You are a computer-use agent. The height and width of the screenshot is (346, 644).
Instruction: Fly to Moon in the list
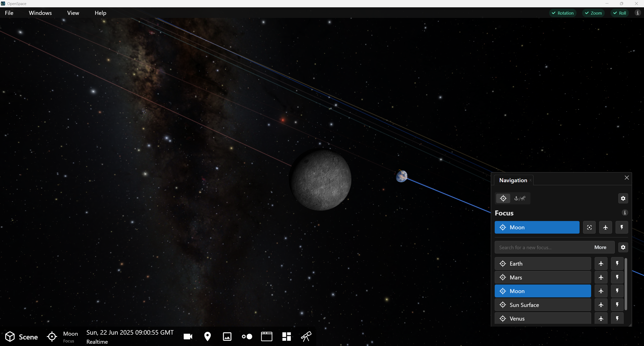coord(601,291)
